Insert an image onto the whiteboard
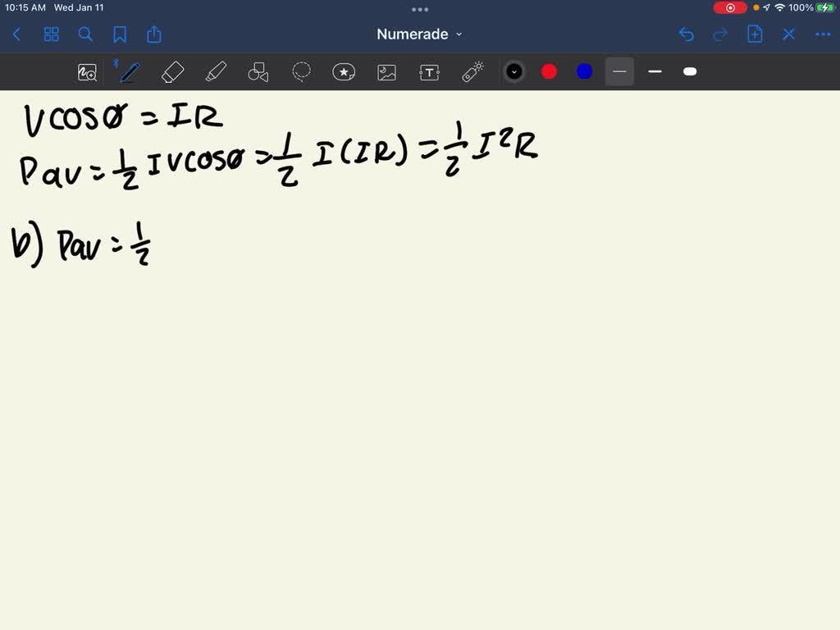Image resolution: width=840 pixels, height=630 pixels. click(386, 71)
